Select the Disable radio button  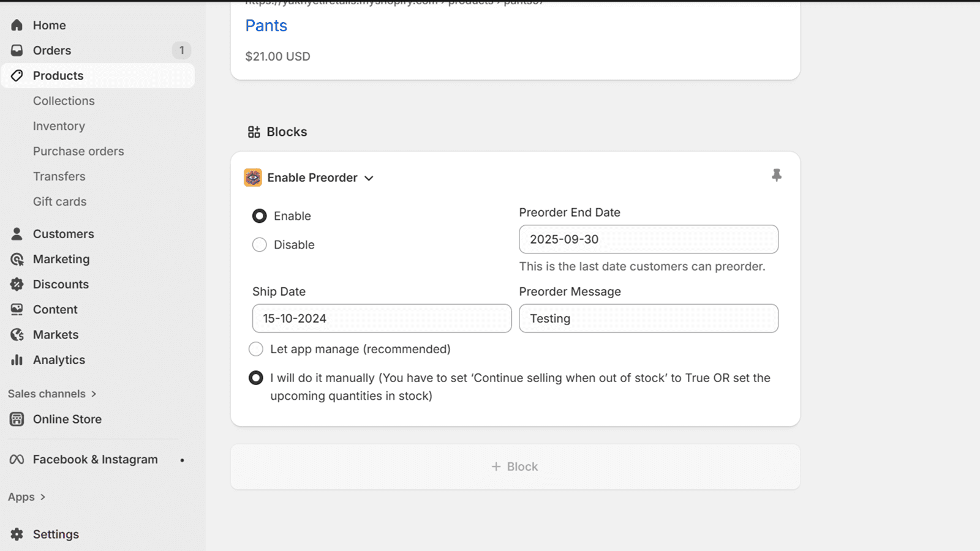(x=260, y=245)
